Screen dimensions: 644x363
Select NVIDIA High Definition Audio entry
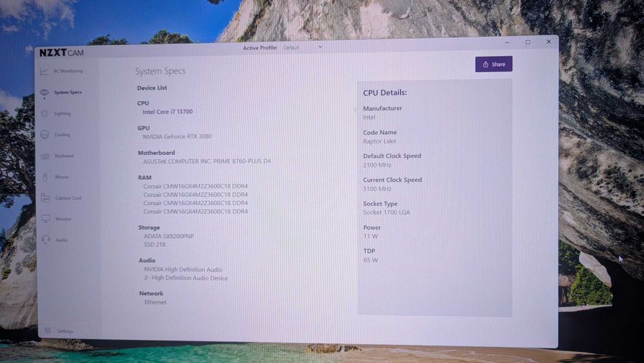(183, 270)
